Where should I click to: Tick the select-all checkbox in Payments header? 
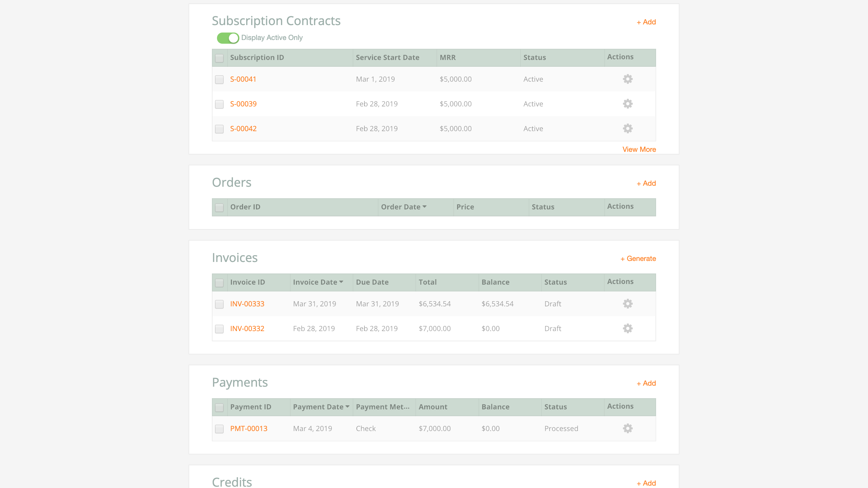click(219, 407)
